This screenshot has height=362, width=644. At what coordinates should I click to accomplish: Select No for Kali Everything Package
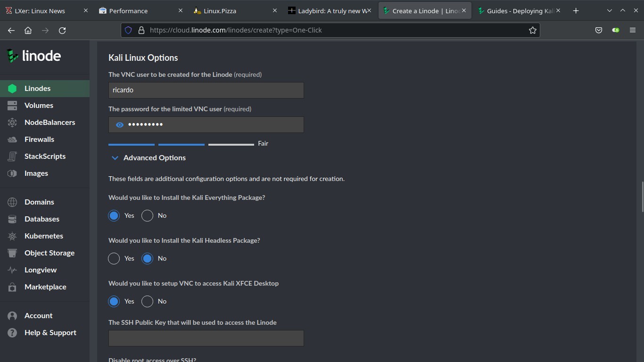[x=148, y=216]
